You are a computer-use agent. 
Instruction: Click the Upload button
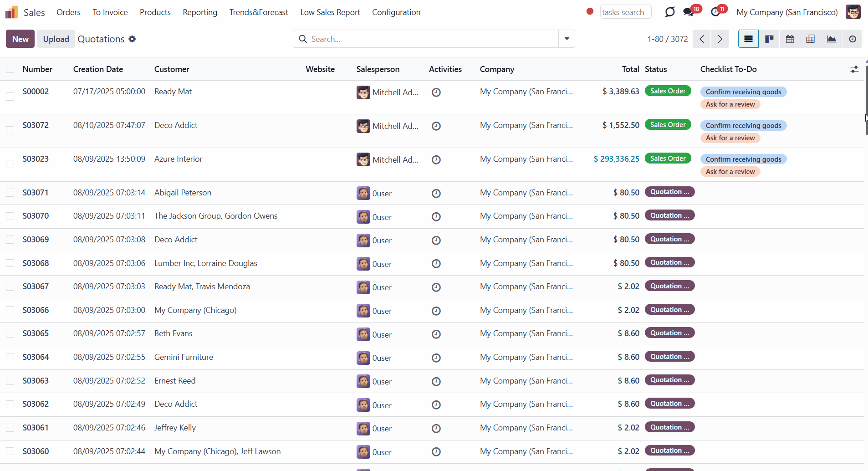pyautogui.click(x=56, y=39)
